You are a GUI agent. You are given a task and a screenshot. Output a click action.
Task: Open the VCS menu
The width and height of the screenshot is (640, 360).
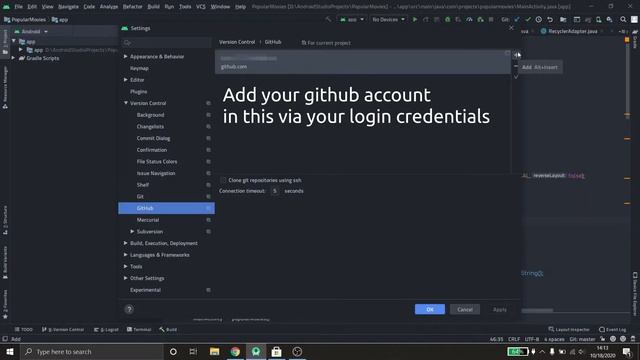(201, 7)
